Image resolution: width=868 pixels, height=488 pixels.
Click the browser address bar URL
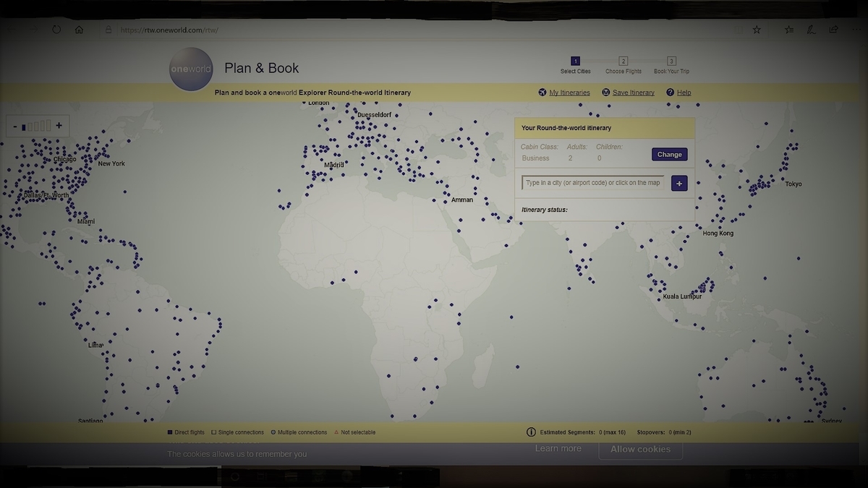pos(169,30)
